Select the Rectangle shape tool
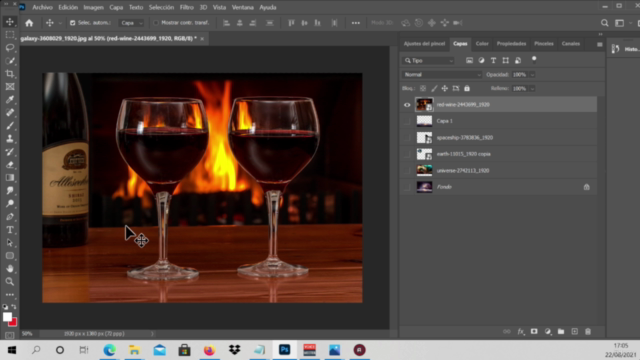 [x=10, y=256]
